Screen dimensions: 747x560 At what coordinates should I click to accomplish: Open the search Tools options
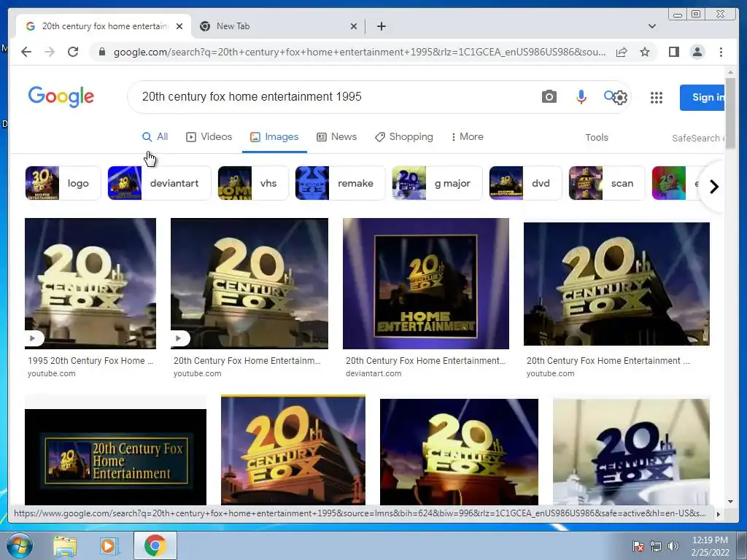pos(597,138)
